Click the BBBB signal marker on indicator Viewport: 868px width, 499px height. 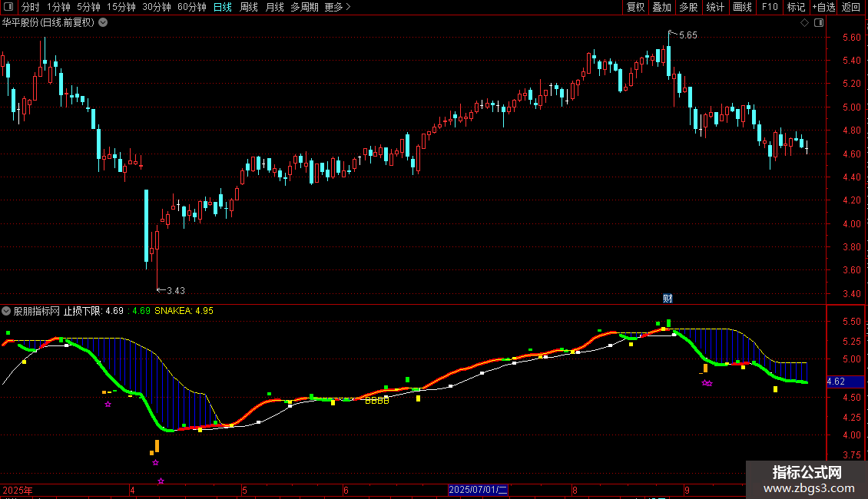(377, 401)
